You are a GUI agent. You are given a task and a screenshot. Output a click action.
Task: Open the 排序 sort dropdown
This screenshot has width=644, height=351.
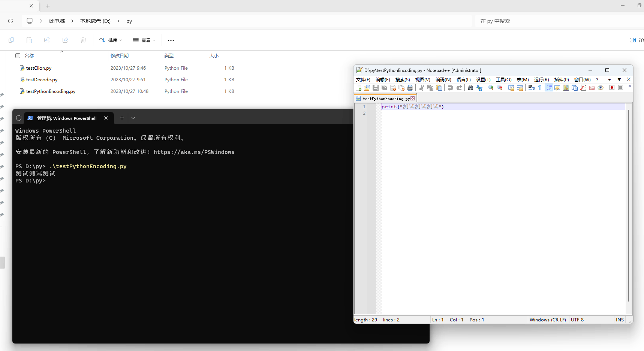(110, 40)
